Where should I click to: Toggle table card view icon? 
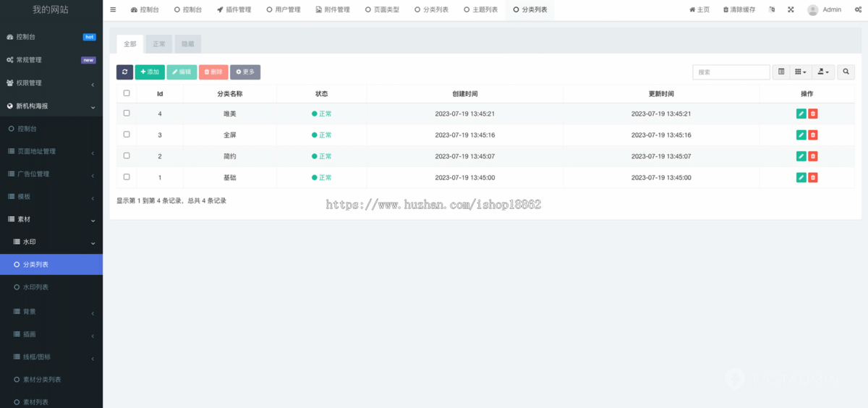pos(781,72)
